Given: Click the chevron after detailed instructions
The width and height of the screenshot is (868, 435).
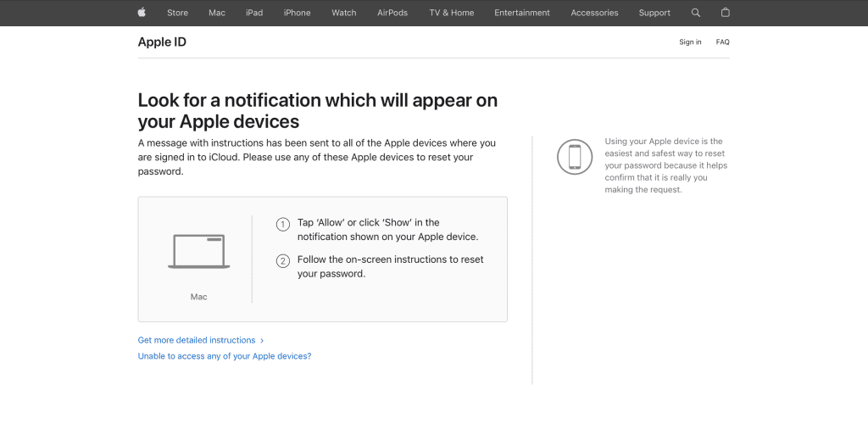Looking at the screenshot, I should pyautogui.click(x=262, y=341).
